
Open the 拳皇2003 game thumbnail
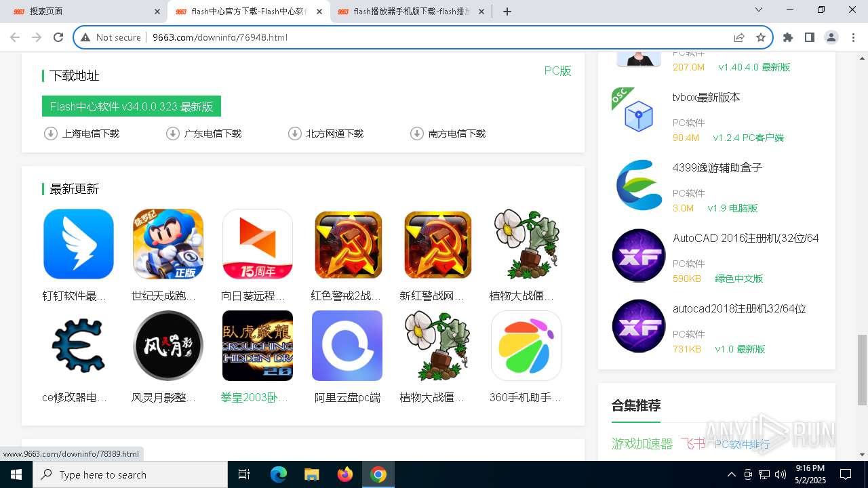click(257, 346)
